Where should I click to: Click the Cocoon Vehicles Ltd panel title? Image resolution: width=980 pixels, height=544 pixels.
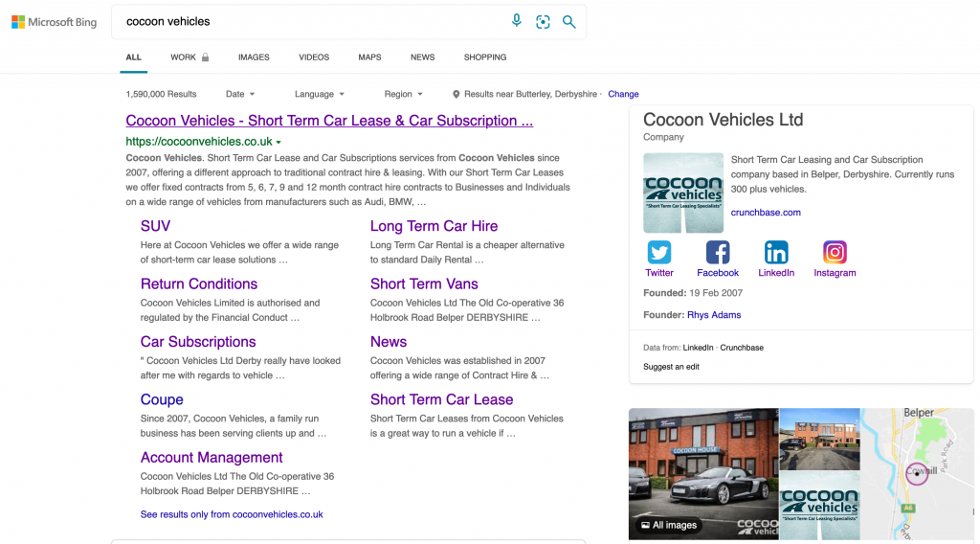tap(724, 120)
